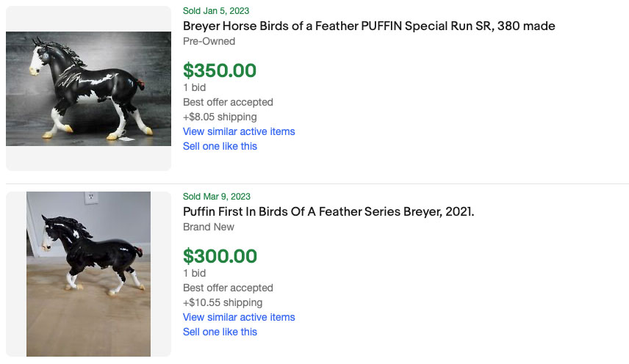Click the $300.00 sold price
Image resolution: width=629 pixels, height=364 pixels.
point(220,256)
